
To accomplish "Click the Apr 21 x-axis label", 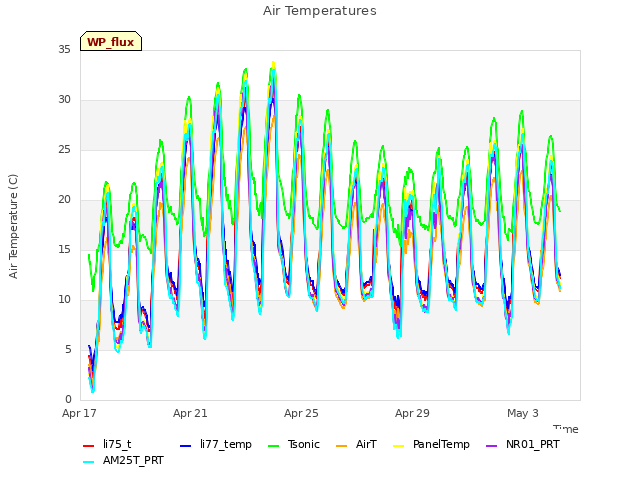I will click(x=190, y=413).
